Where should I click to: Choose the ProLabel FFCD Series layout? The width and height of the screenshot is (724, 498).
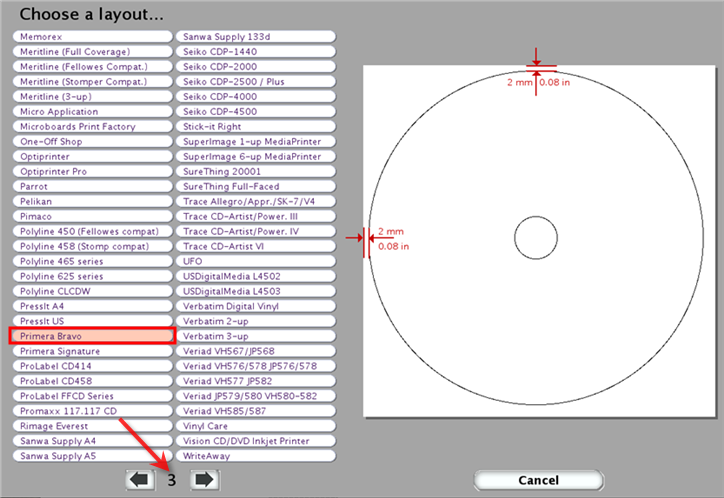coord(93,396)
